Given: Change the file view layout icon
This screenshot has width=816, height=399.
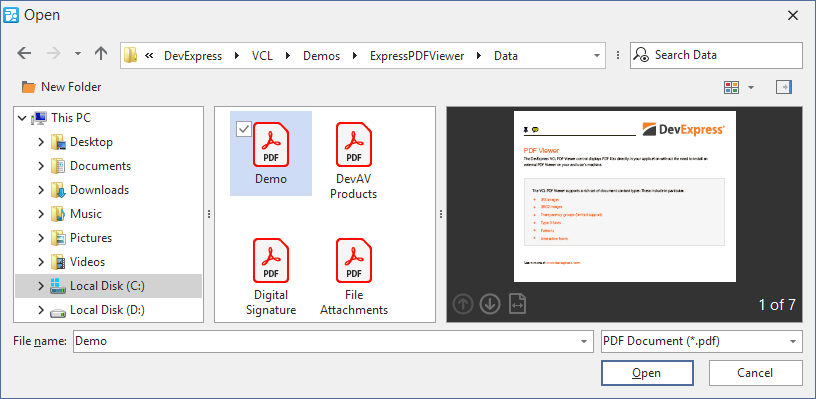Looking at the screenshot, I should pyautogui.click(x=731, y=87).
